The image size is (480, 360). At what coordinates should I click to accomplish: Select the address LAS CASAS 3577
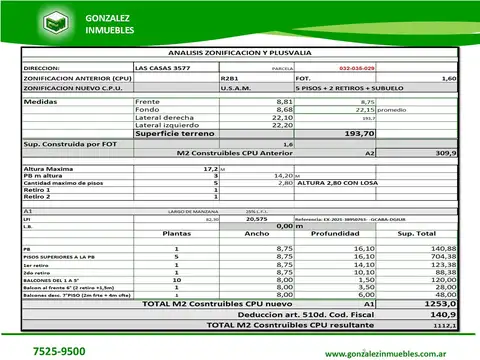(163, 68)
